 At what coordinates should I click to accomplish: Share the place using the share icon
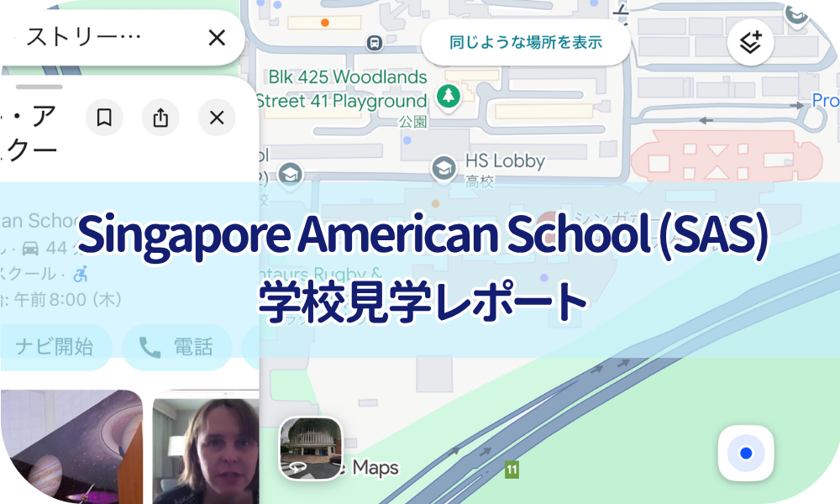tap(160, 118)
